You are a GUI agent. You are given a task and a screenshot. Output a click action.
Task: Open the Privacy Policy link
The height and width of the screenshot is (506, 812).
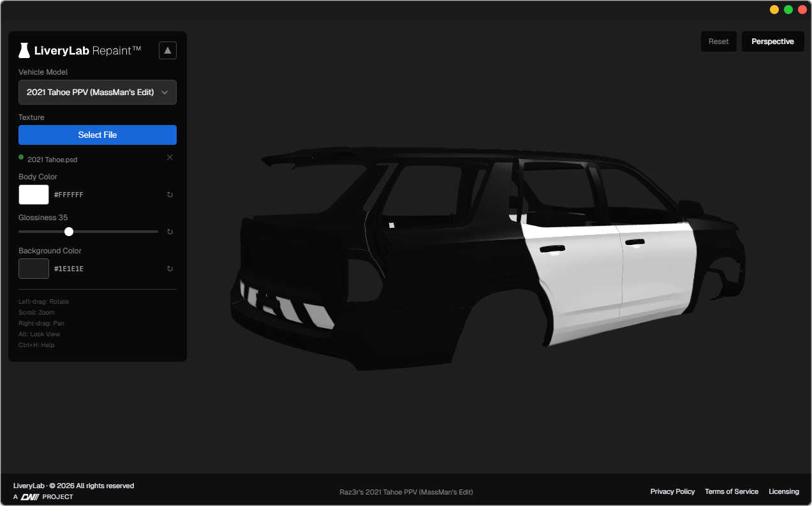click(672, 491)
